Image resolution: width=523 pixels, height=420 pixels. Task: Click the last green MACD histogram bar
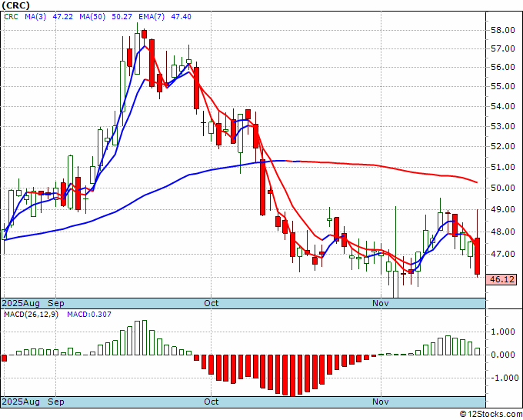click(478, 352)
